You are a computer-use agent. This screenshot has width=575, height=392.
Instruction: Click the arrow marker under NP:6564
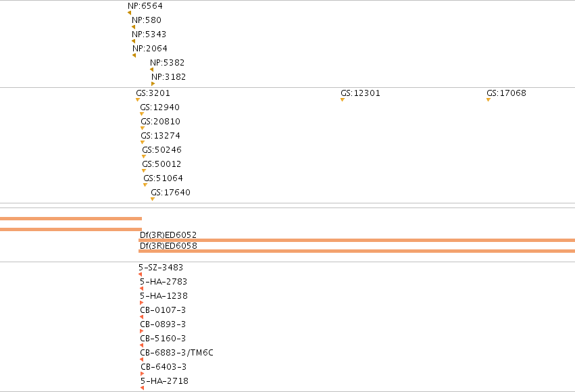click(130, 13)
